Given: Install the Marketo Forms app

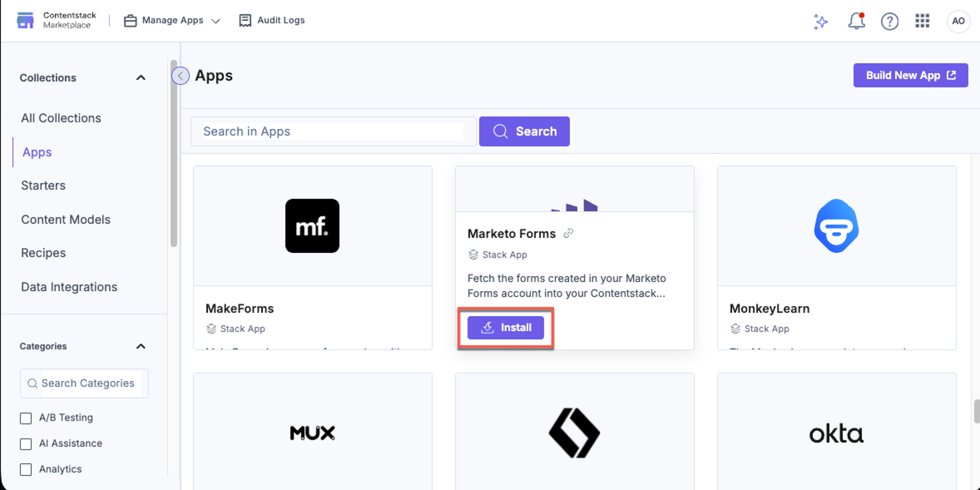Looking at the screenshot, I should click(506, 327).
